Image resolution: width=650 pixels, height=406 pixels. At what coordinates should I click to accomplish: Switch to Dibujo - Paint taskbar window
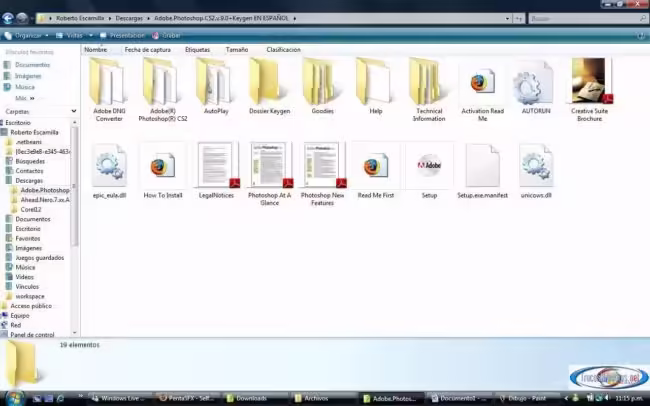pos(526,398)
